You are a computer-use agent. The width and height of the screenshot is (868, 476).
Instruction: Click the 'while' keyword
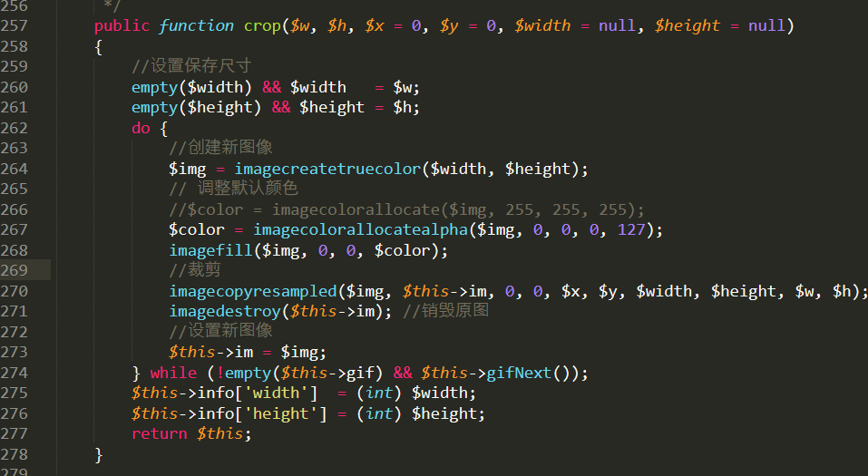tap(173, 373)
